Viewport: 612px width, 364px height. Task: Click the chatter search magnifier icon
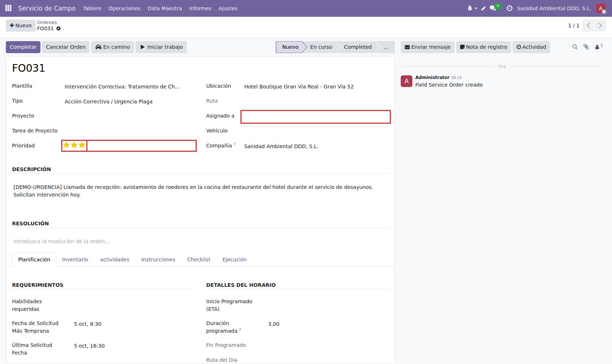click(575, 47)
